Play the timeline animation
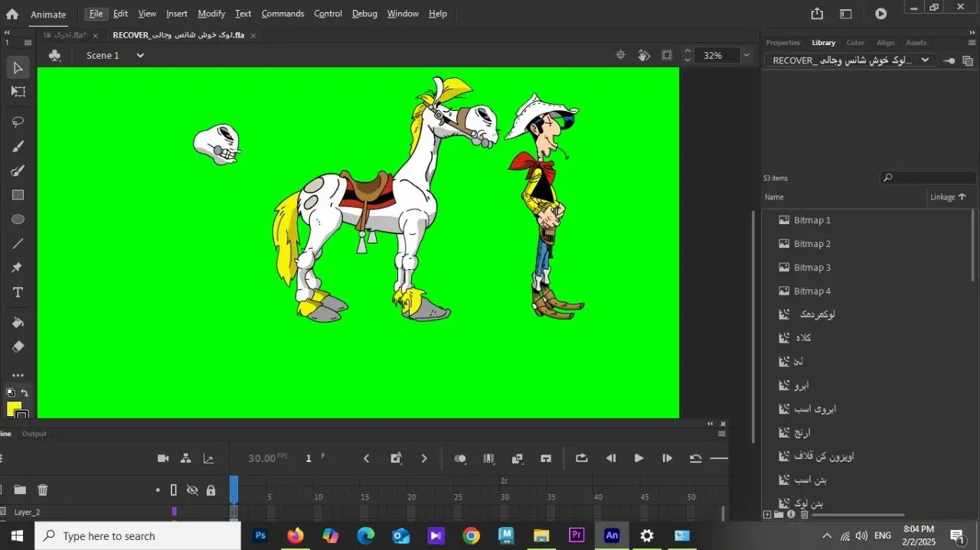The image size is (980, 550). coord(639,458)
